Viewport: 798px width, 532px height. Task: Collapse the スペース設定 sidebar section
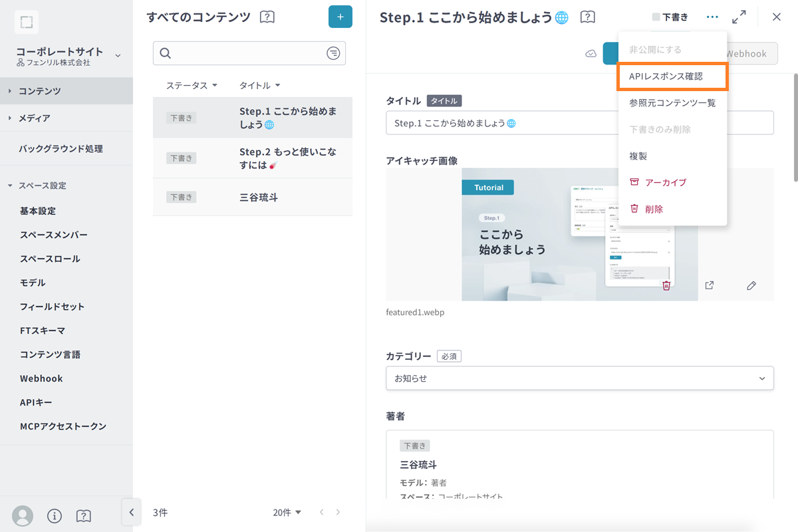(10, 186)
